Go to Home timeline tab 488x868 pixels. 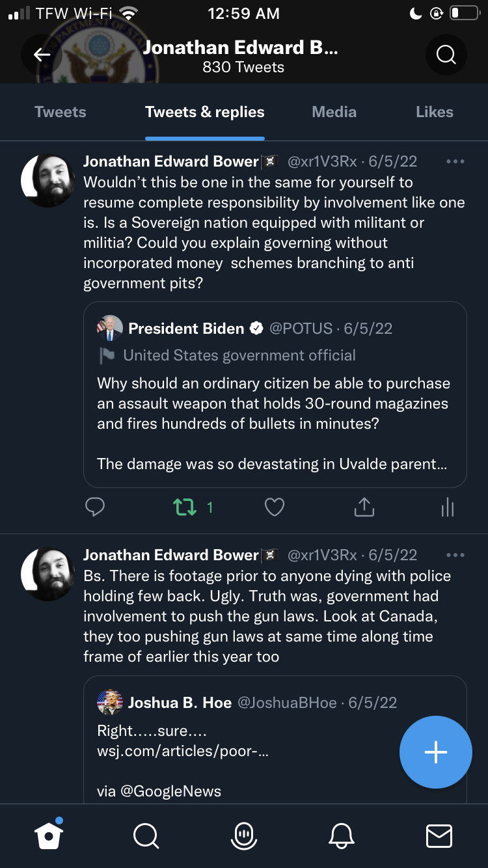pyautogui.click(x=49, y=835)
